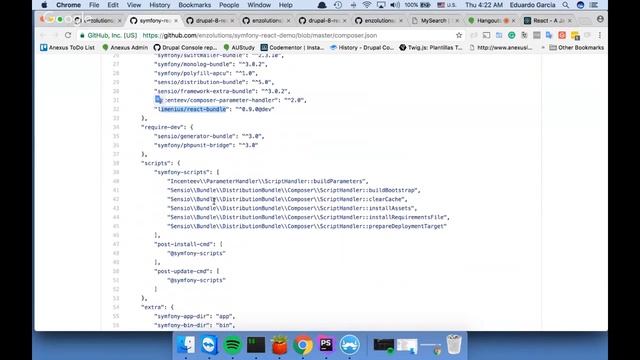Click the red extension icon in toolbar
This screenshot has height=360, width=640.
562,36
